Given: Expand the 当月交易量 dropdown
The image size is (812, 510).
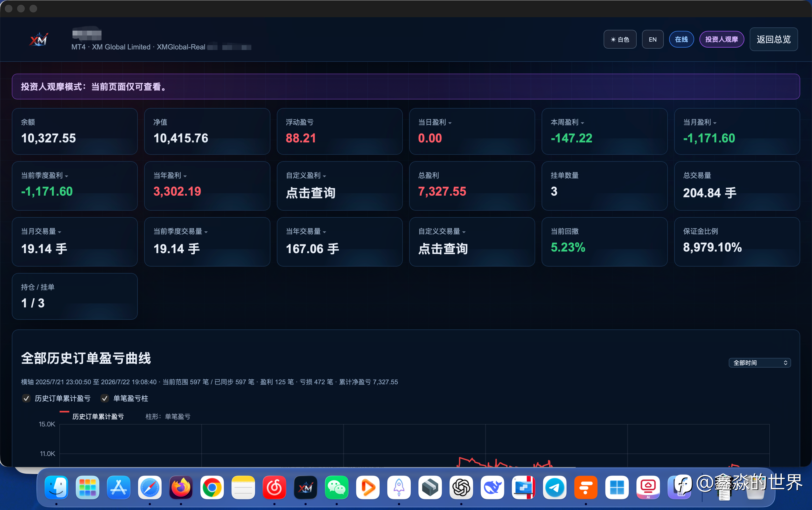Looking at the screenshot, I should click(x=59, y=232).
